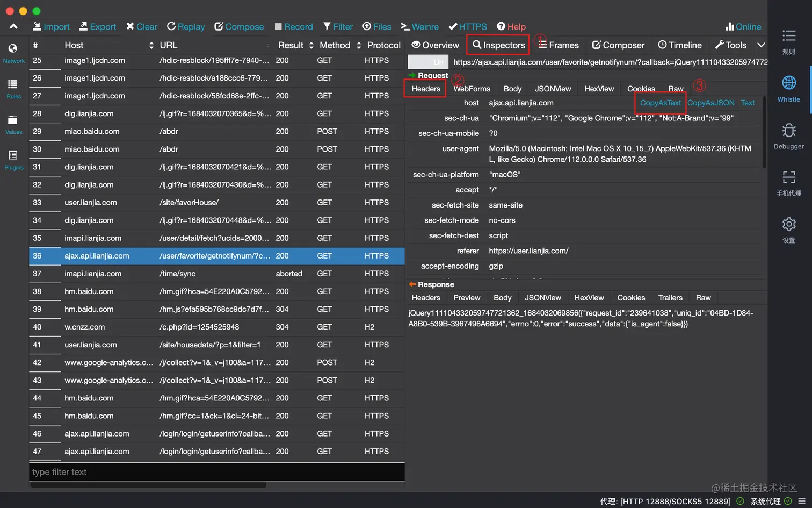Screen dimensions: 812x508
Task: Select the aborted /time/sync session row
Action: [x=217, y=274]
